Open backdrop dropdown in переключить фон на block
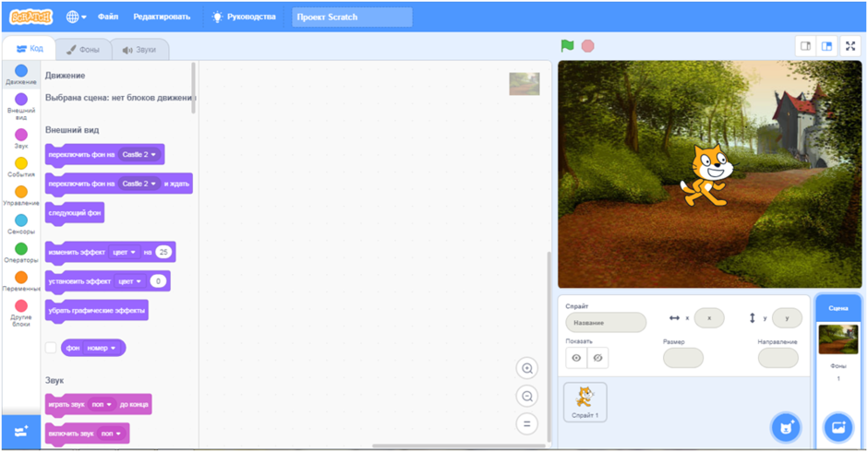The image size is (868, 452). (139, 154)
